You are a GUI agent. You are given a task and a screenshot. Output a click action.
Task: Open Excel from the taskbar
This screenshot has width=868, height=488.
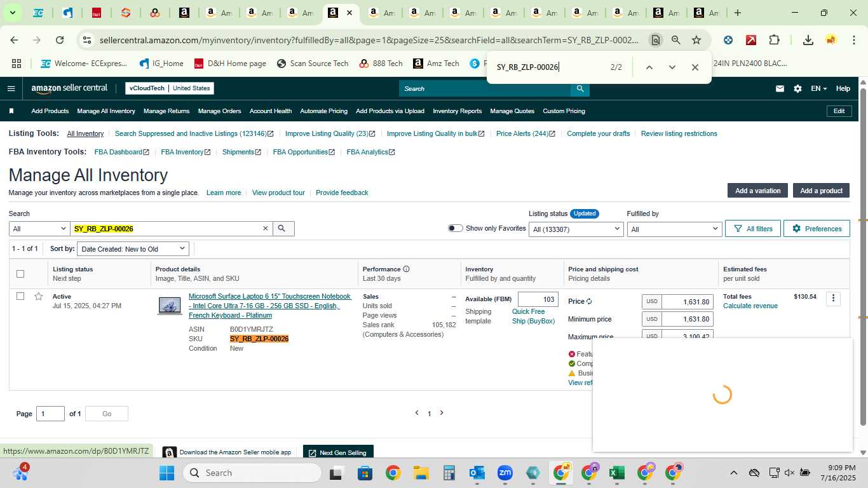tap(615, 473)
